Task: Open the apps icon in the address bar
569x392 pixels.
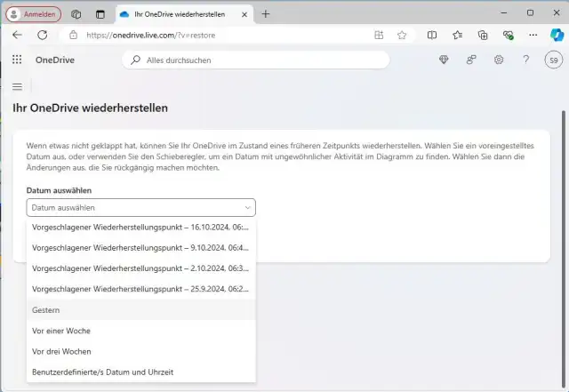Action: [379, 36]
